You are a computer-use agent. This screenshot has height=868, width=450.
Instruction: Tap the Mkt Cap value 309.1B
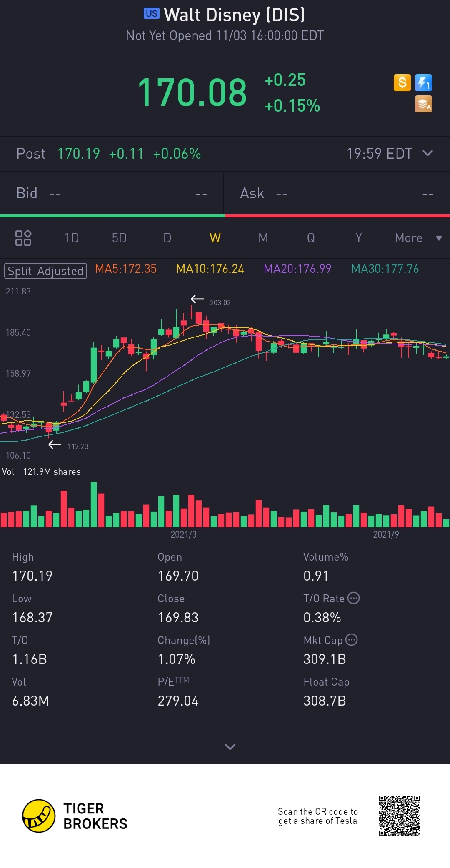pos(325,659)
